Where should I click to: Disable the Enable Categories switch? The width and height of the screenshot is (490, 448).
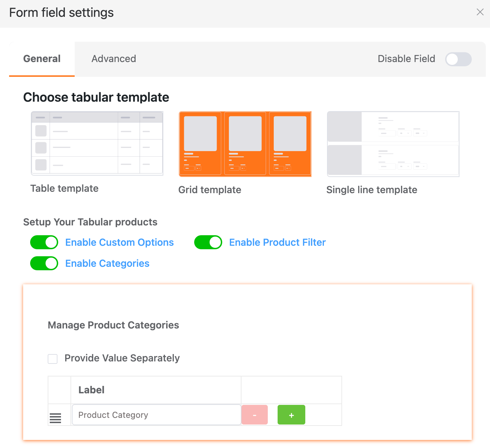(x=44, y=263)
